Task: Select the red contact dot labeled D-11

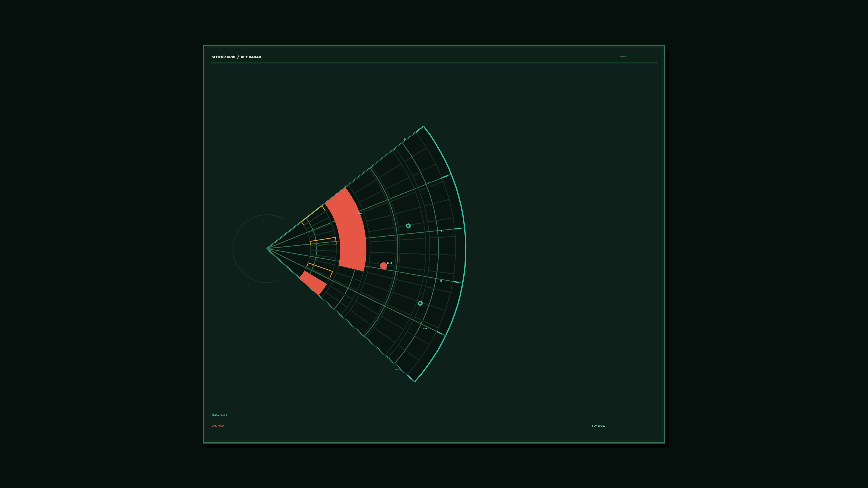Action: click(x=383, y=266)
